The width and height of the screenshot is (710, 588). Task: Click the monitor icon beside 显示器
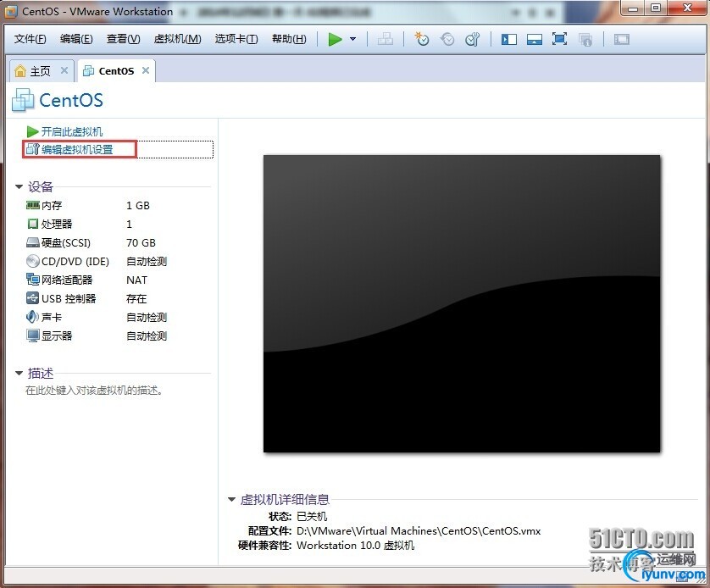(32, 336)
